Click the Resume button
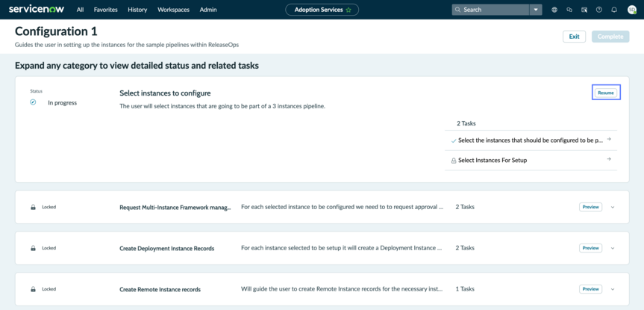Viewport: 644px width, 310px height. pyautogui.click(x=606, y=93)
